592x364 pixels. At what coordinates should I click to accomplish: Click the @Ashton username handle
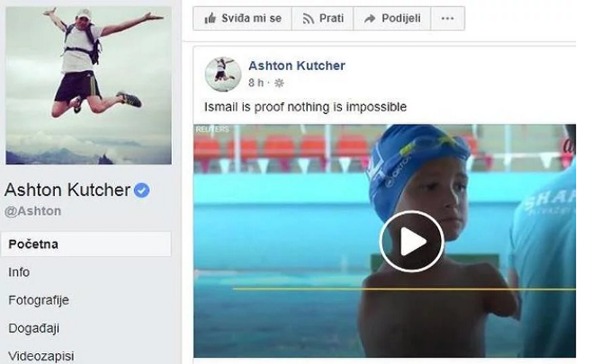click(x=33, y=211)
